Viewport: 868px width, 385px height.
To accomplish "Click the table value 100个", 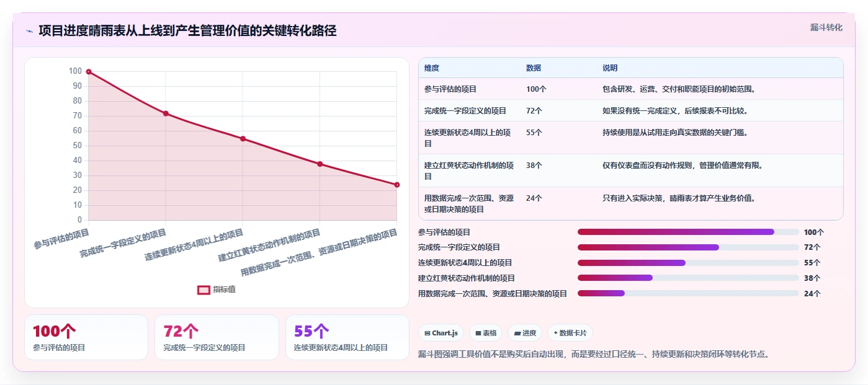I will pyautogui.click(x=536, y=89).
